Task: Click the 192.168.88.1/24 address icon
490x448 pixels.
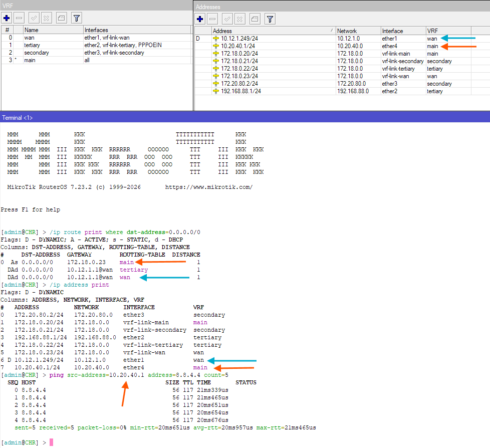Action: pyautogui.click(x=215, y=91)
